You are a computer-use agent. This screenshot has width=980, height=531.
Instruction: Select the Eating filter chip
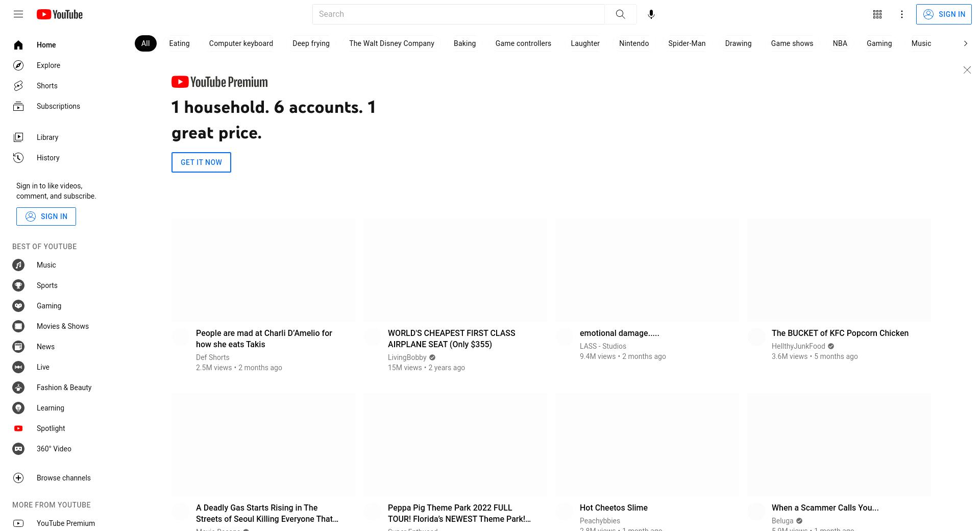point(179,43)
